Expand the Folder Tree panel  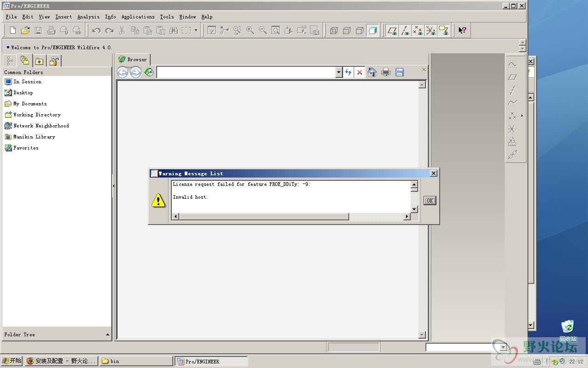pos(107,335)
